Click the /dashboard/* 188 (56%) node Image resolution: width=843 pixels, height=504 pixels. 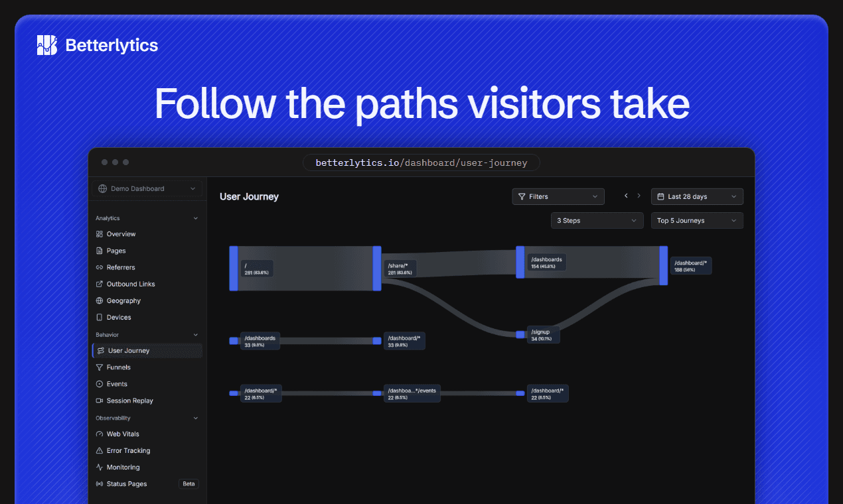[691, 266]
